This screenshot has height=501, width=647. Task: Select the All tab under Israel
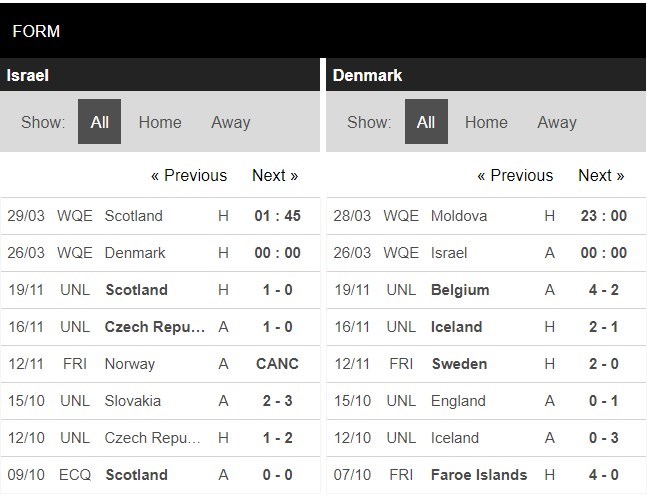(99, 122)
